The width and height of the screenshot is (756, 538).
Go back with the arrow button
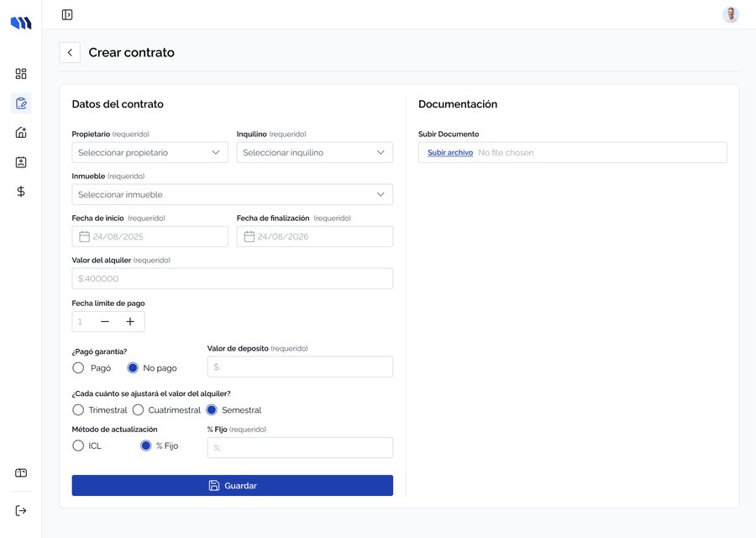click(70, 53)
